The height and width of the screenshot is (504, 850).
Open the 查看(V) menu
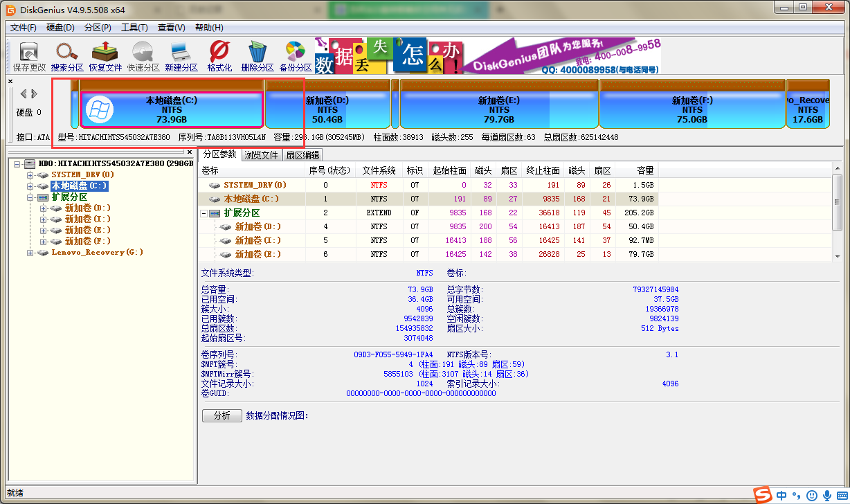click(x=172, y=28)
